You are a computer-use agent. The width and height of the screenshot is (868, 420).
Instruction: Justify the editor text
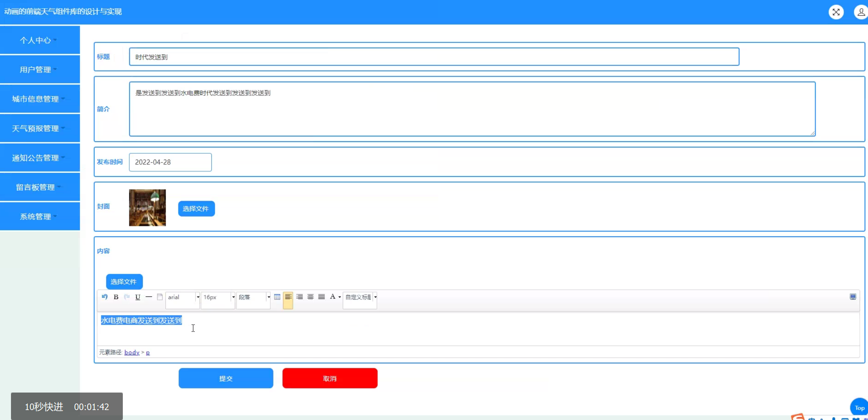click(321, 297)
